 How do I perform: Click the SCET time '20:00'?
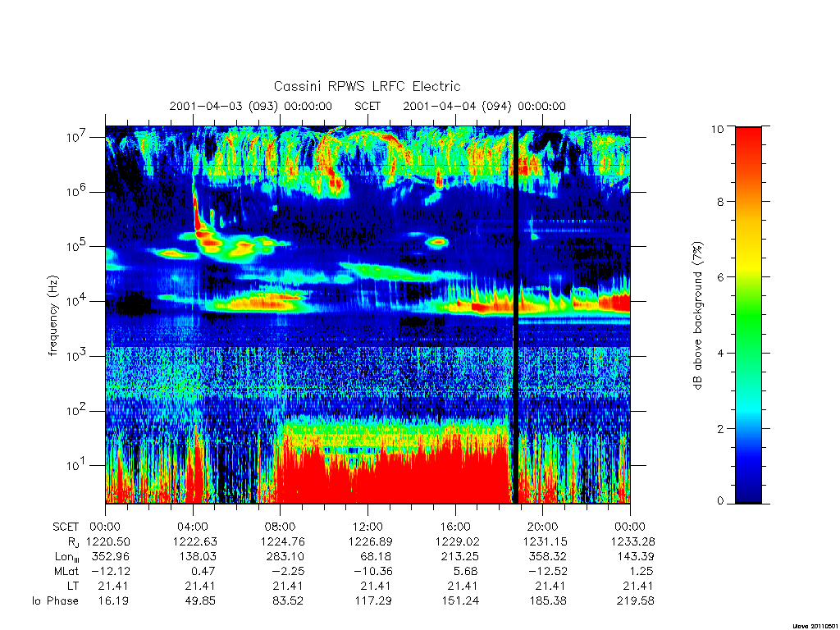tap(543, 527)
